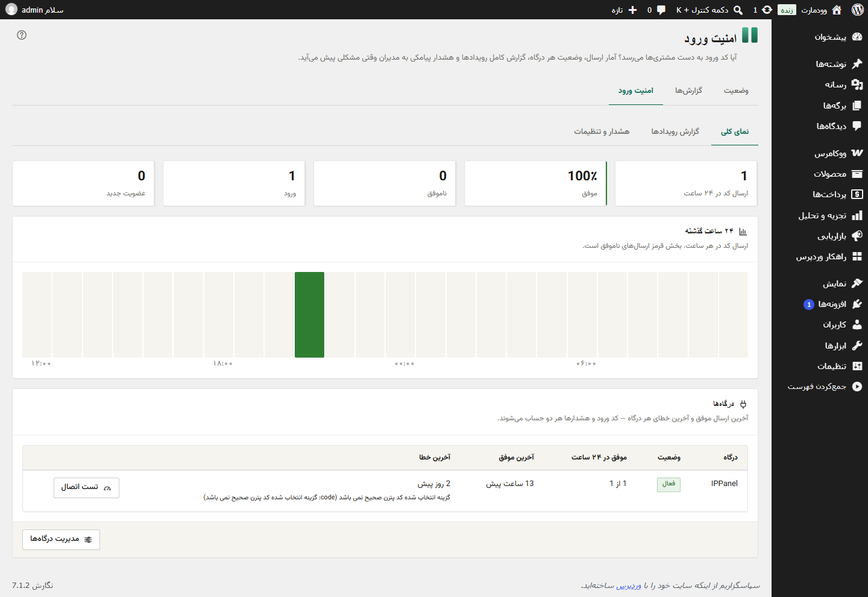
Task: Select نمای کلی sub-tab
Action: click(x=735, y=131)
